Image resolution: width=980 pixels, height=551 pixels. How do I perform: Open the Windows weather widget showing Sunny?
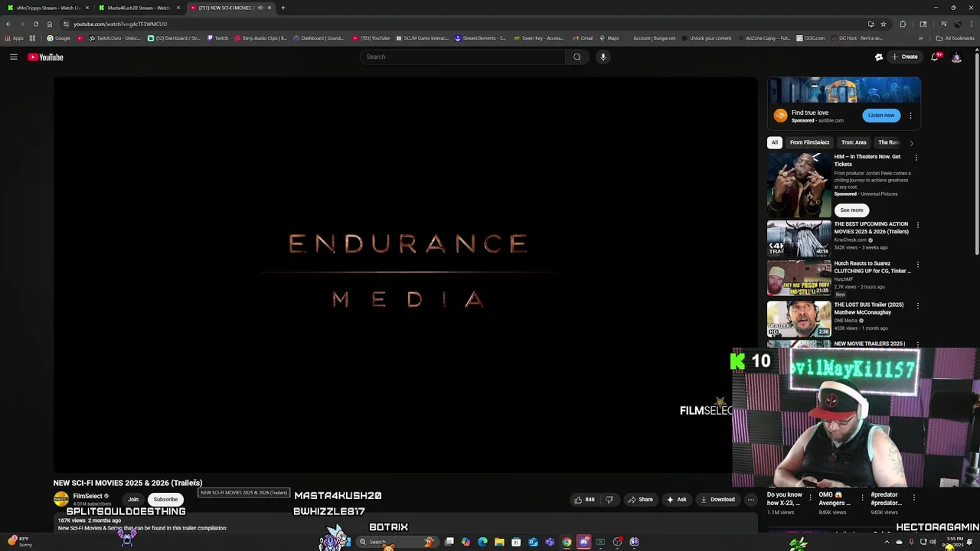click(21, 542)
